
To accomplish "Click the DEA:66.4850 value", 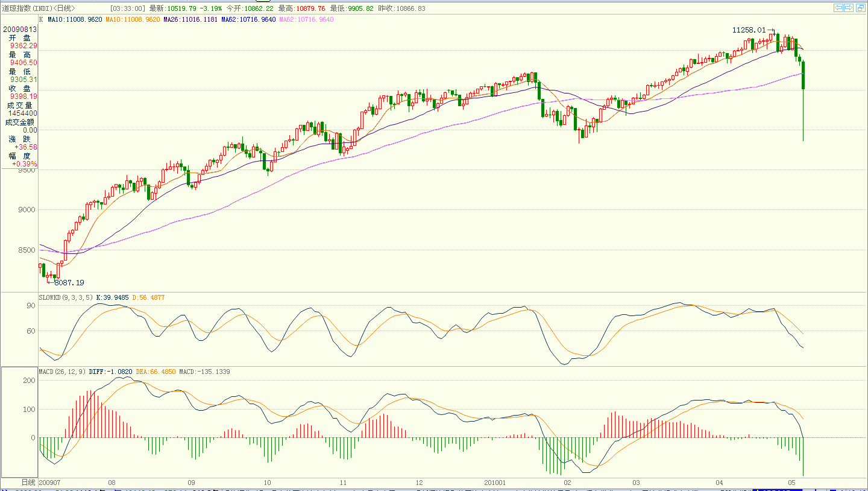I will (156, 372).
